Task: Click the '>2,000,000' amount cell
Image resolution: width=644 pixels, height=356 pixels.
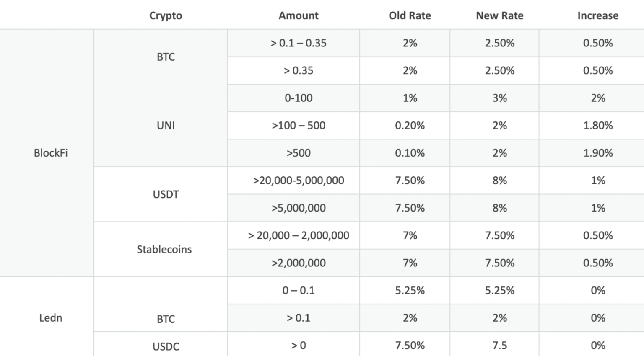Action: 298,263
